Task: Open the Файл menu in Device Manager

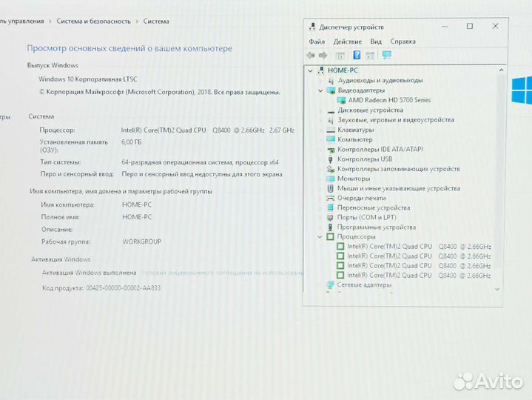Action: (x=317, y=41)
